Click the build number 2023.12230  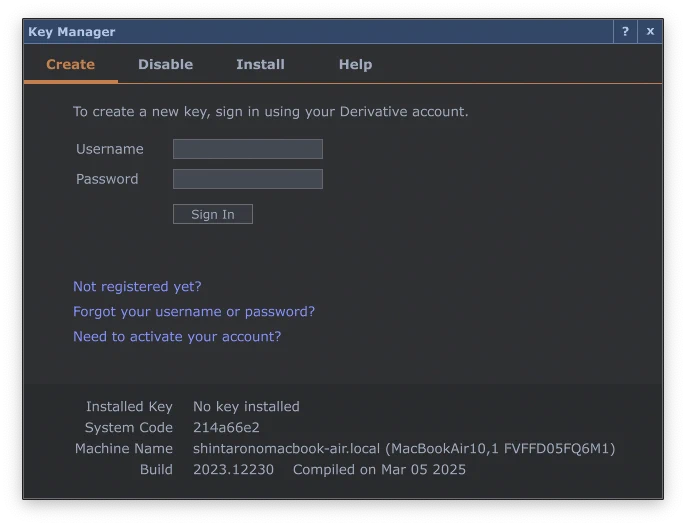(233, 469)
